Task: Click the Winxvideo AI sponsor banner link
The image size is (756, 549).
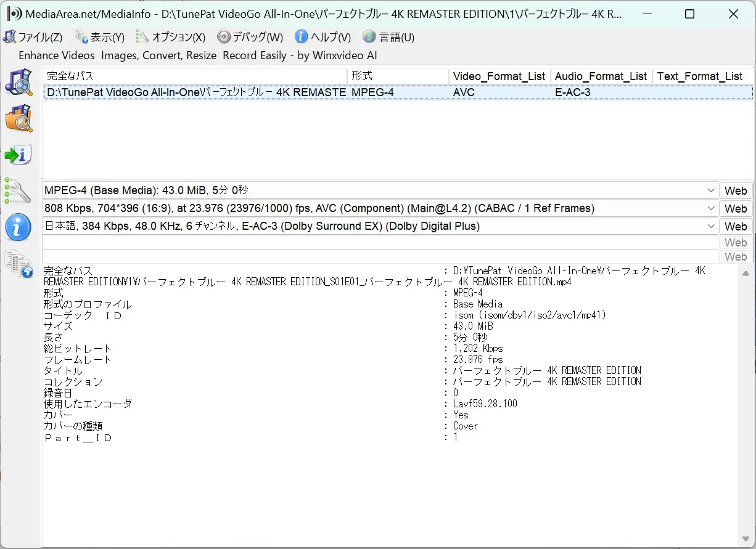Action: point(197,55)
